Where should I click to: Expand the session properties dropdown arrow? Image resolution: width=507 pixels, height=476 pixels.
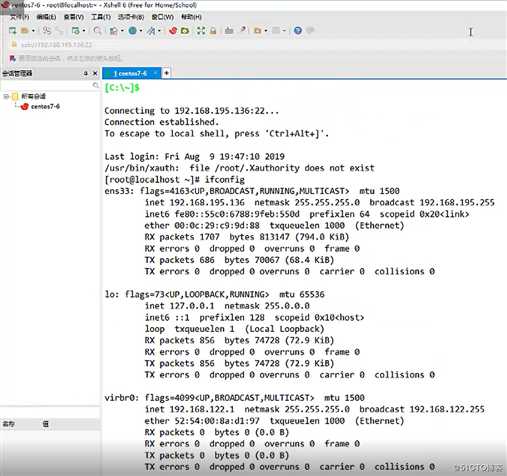(84, 31)
